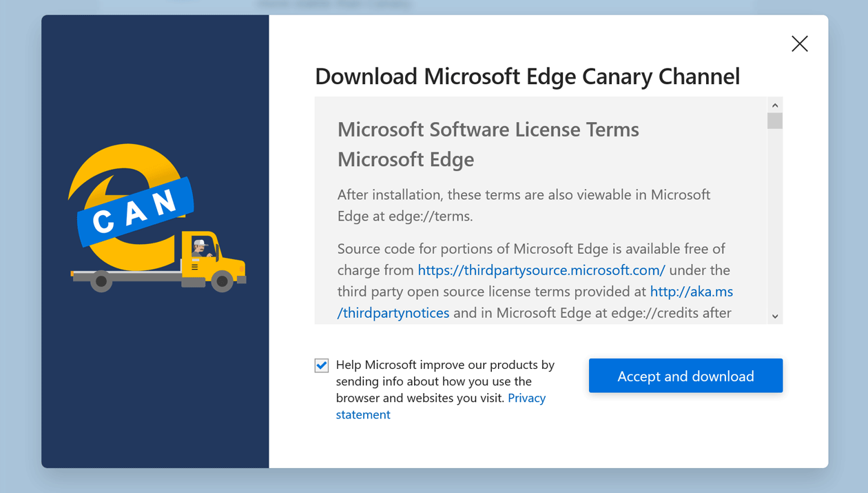Uncheck the Help Microsoft improve checkbox
Viewport: 868px width, 493px height.
pos(322,365)
